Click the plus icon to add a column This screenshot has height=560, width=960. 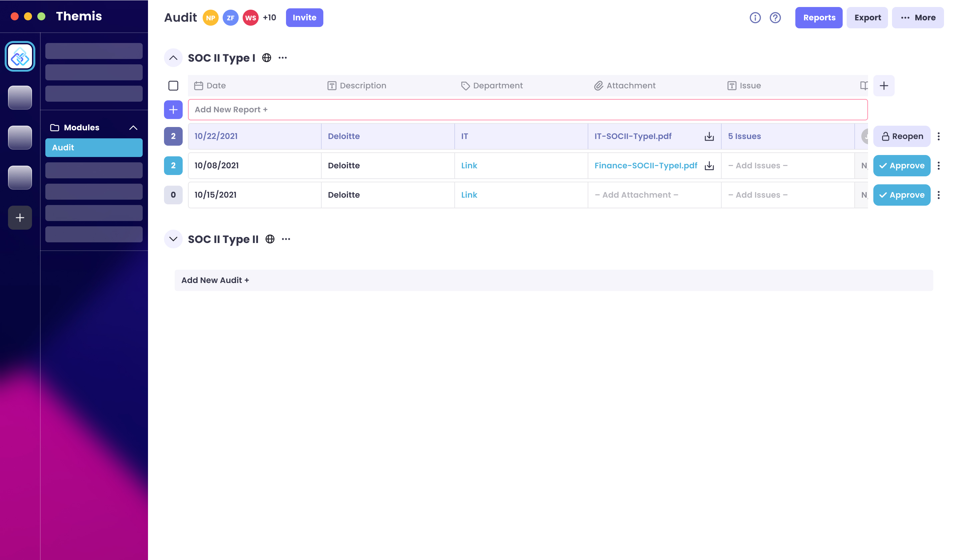point(883,86)
